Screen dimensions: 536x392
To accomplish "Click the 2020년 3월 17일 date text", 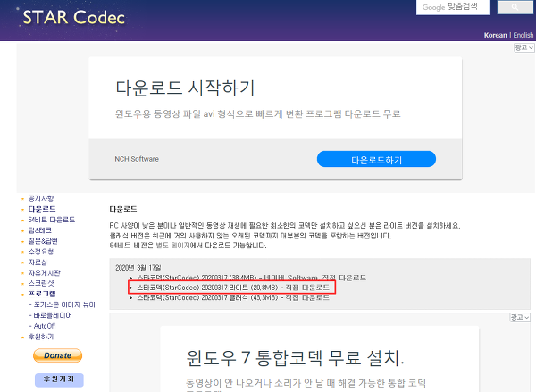I will (x=138, y=268).
